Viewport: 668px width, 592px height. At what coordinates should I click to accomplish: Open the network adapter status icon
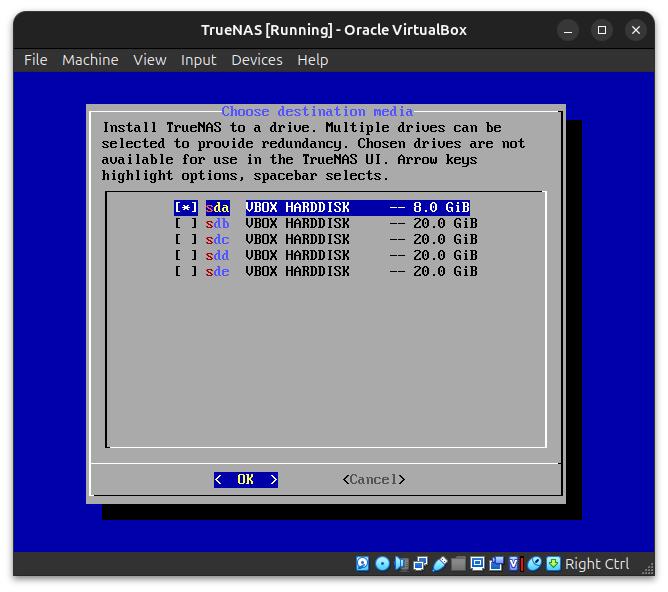[420, 564]
